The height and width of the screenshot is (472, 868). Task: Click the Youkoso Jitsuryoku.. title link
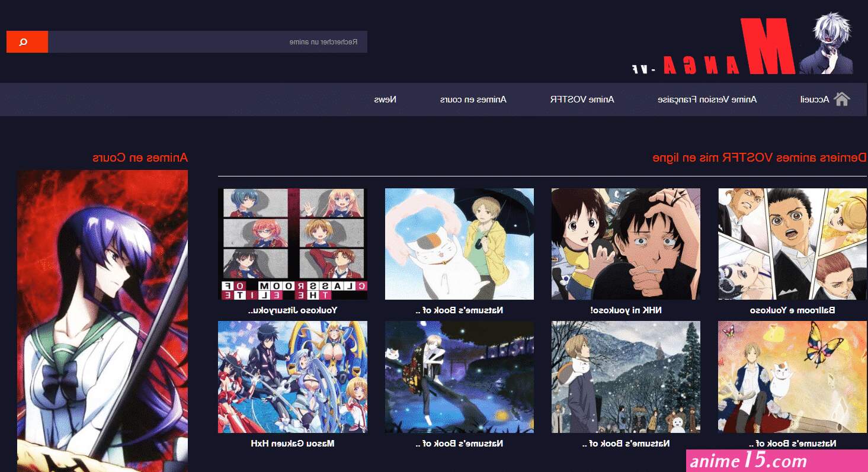point(293,310)
